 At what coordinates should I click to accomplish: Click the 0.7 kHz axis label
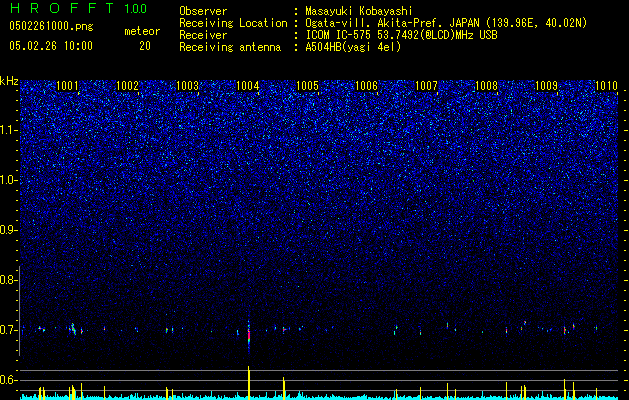[8, 330]
